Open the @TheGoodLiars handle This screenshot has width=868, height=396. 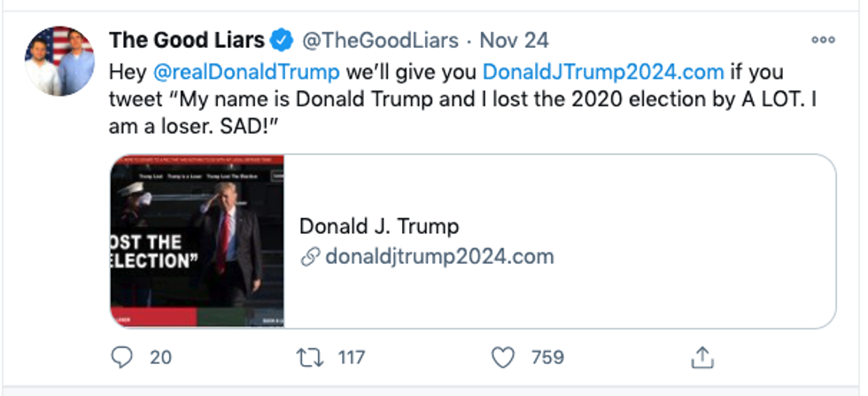click(381, 40)
